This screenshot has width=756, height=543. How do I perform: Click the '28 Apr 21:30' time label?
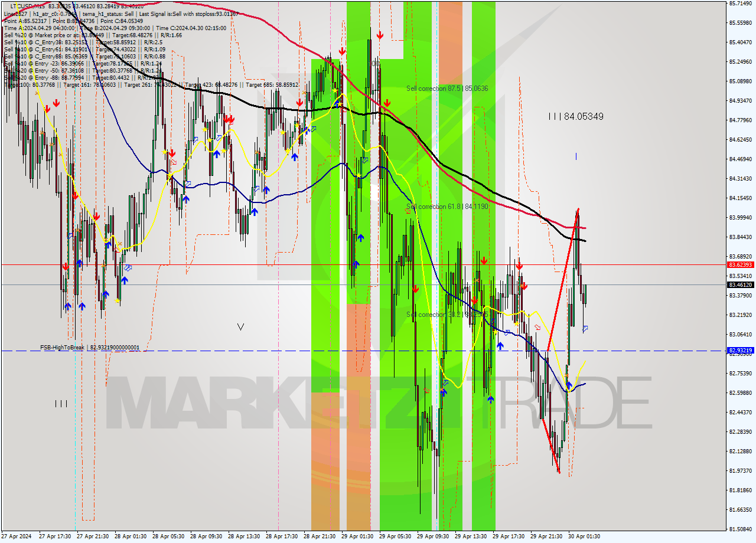tap(320, 537)
